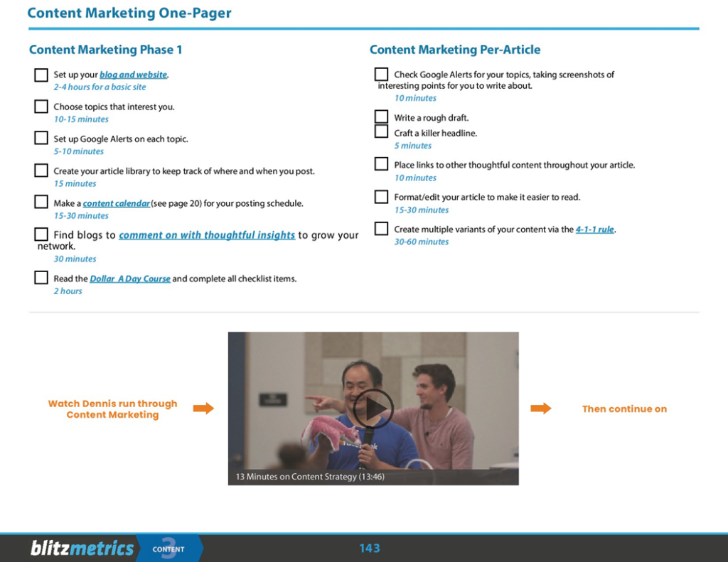Click the orange arrow right of video
This screenshot has width=728, height=562.
coord(540,409)
